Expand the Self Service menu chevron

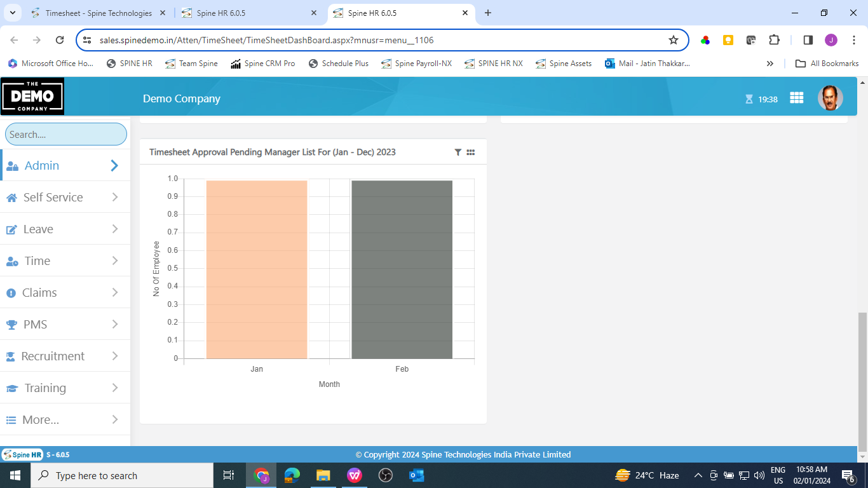coord(115,197)
